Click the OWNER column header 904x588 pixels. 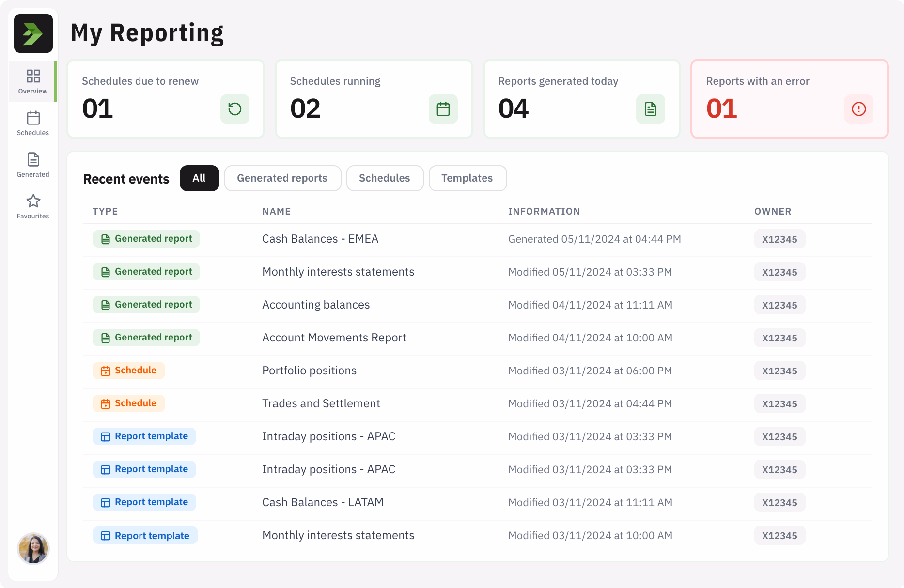[773, 211]
